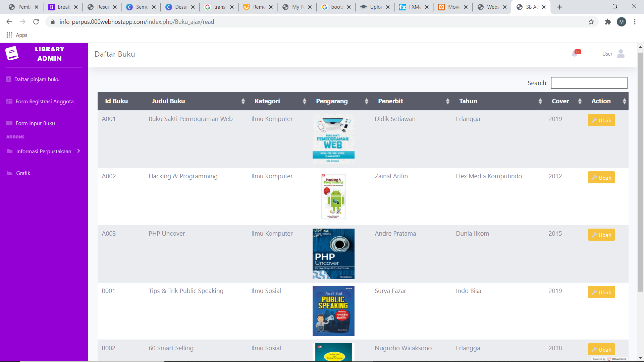Viewport: 644px width, 362px height.
Task: Click the Search input field
Action: [589, 83]
